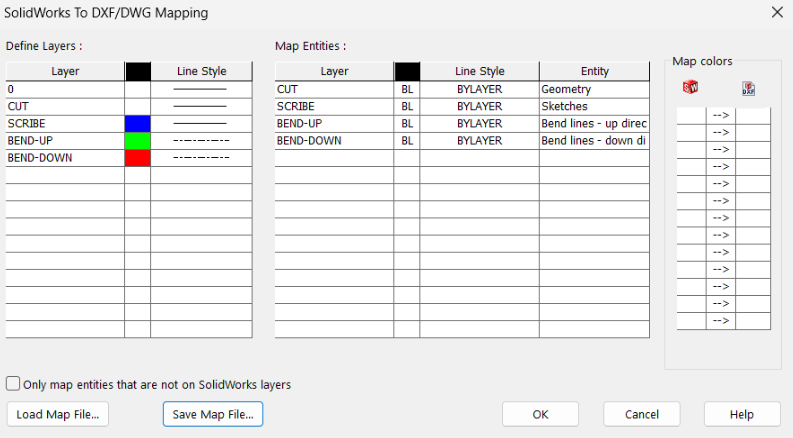Screen dimensions: 793x438
Task: Click the first arrow in Map colors
Action: point(720,115)
